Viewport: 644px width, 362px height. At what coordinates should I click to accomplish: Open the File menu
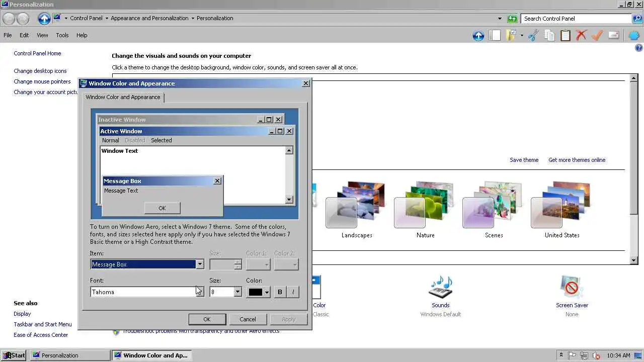8,35
